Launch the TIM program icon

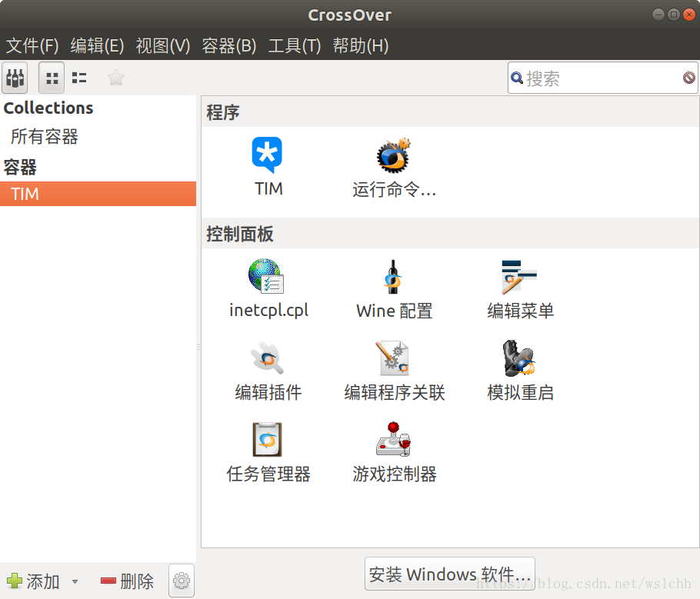(268, 155)
